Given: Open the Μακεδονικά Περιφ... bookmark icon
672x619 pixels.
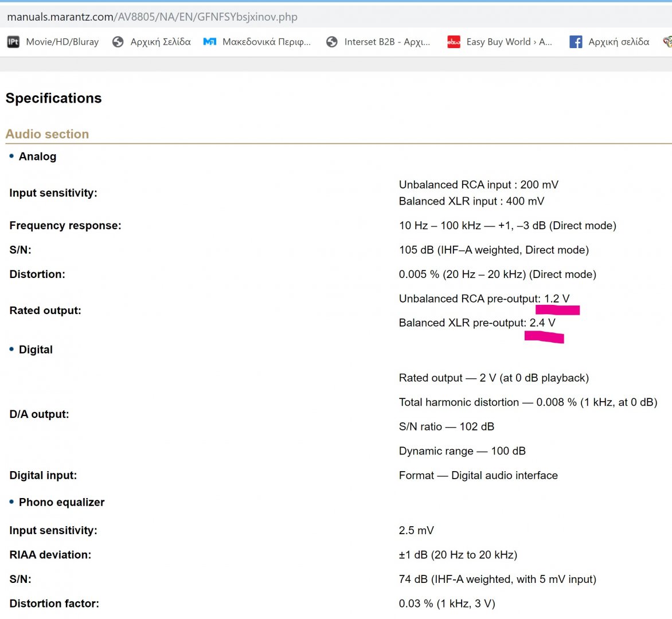Looking at the screenshot, I should tap(210, 41).
